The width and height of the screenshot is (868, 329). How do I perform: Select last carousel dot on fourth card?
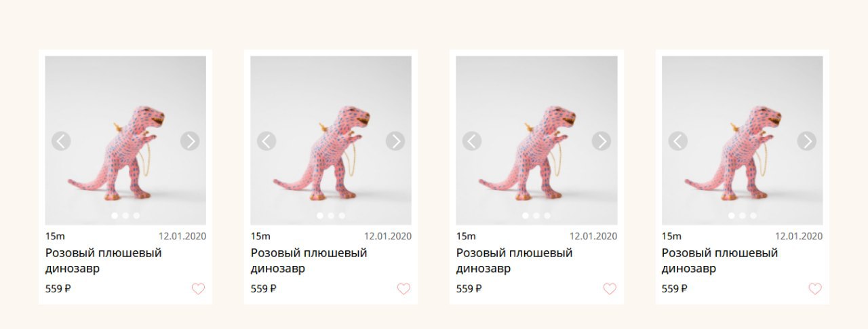click(x=753, y=216)
